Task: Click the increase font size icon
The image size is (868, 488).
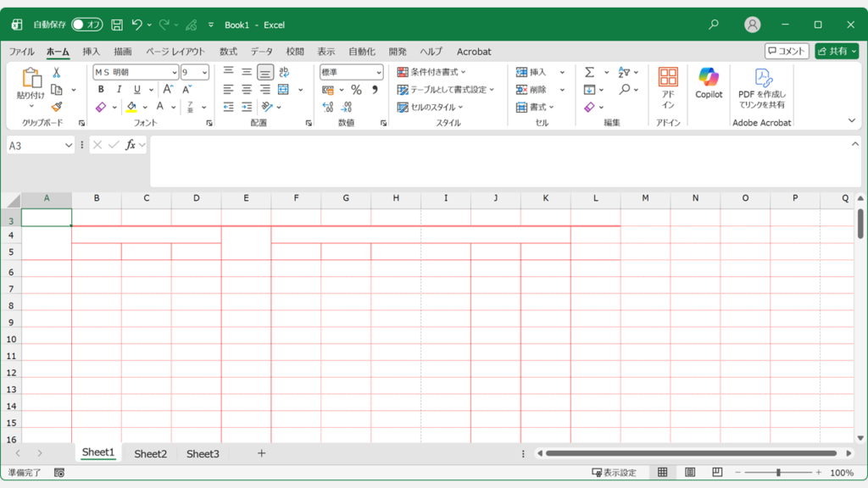Action: pos(168,90)
